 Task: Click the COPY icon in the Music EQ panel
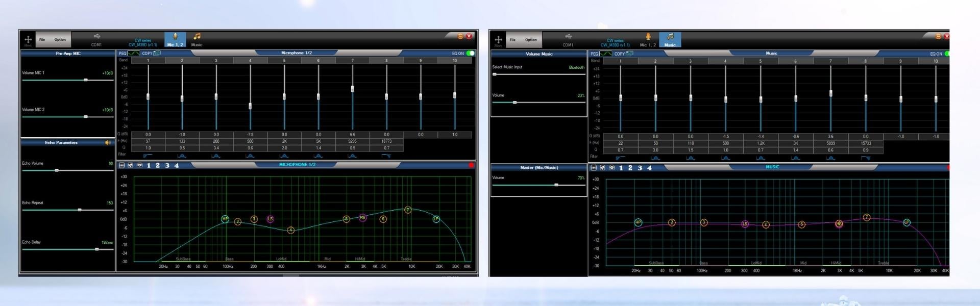[629, 54]
